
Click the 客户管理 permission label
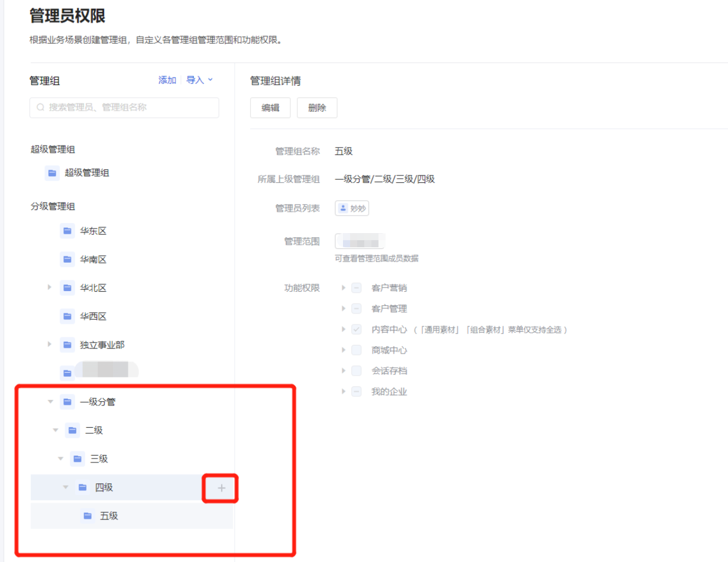click(389, 309)
